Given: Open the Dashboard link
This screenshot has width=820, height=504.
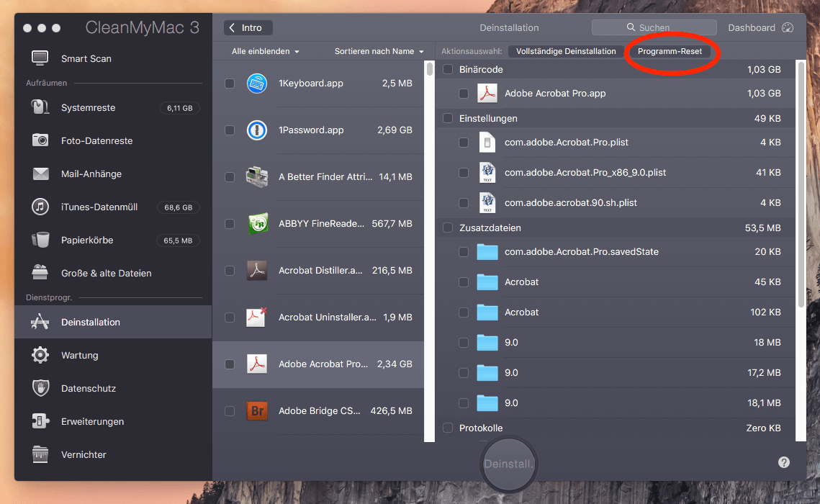Looking at the screenshot, I should pos(752,27).
